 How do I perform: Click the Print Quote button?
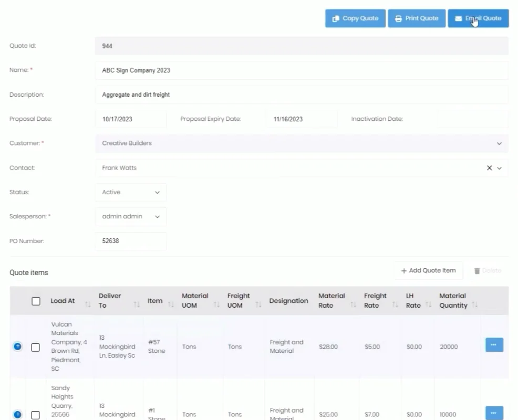tap(417, 18)
